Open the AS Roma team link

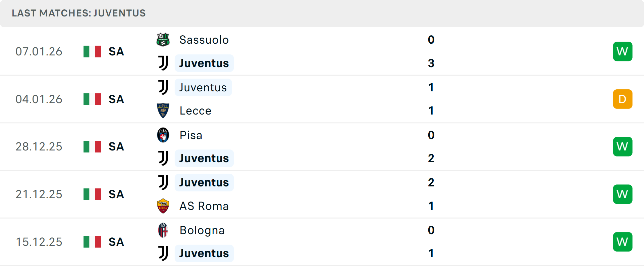(x=204, y=206)
